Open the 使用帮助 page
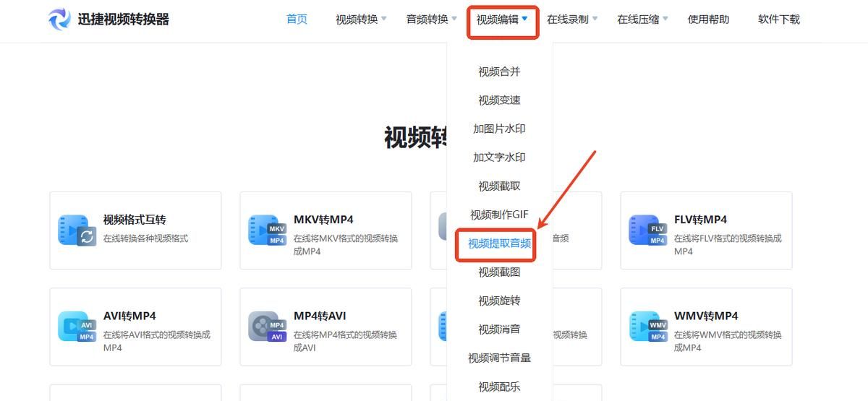 (x=708, y=20)
